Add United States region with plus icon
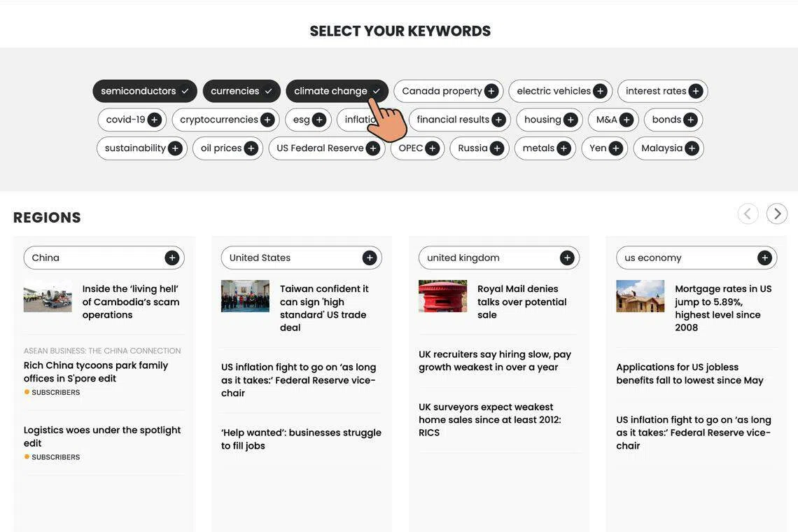798x532 pixels. [x=370, y=258]
